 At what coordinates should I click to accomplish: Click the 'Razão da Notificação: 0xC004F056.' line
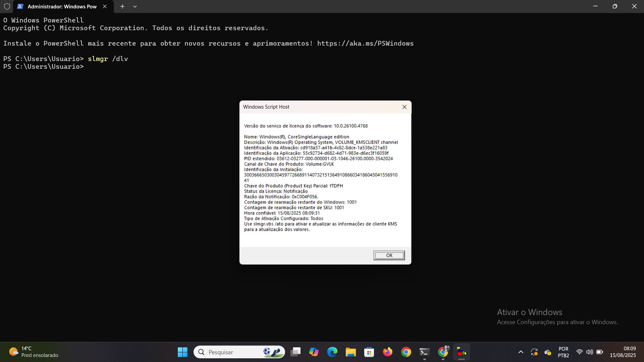coord(281,197)
